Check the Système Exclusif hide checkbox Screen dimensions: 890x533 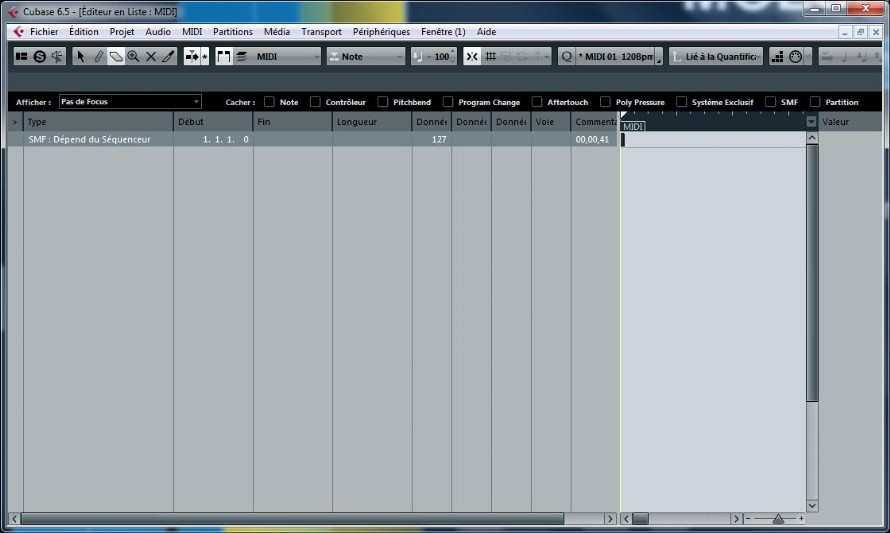(x=681, y=102)
